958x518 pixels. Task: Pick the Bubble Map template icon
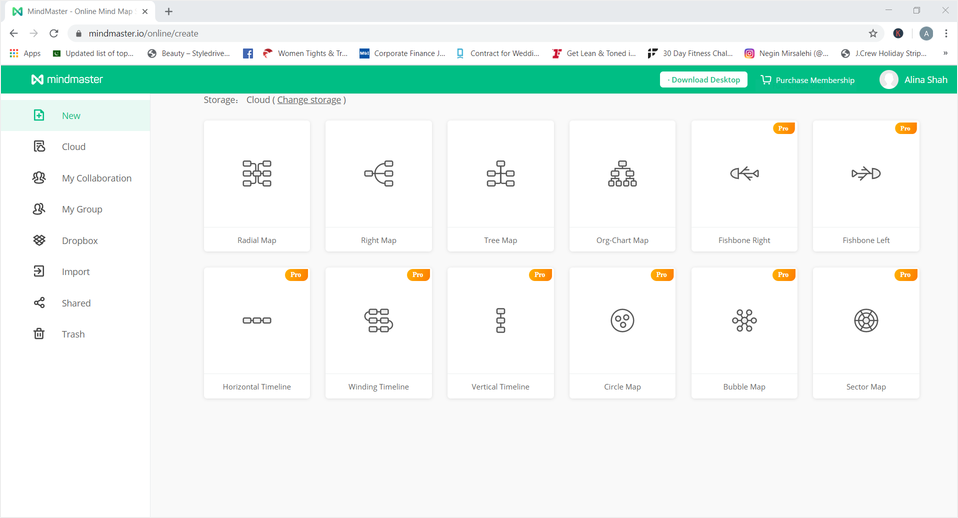(744, 321)
